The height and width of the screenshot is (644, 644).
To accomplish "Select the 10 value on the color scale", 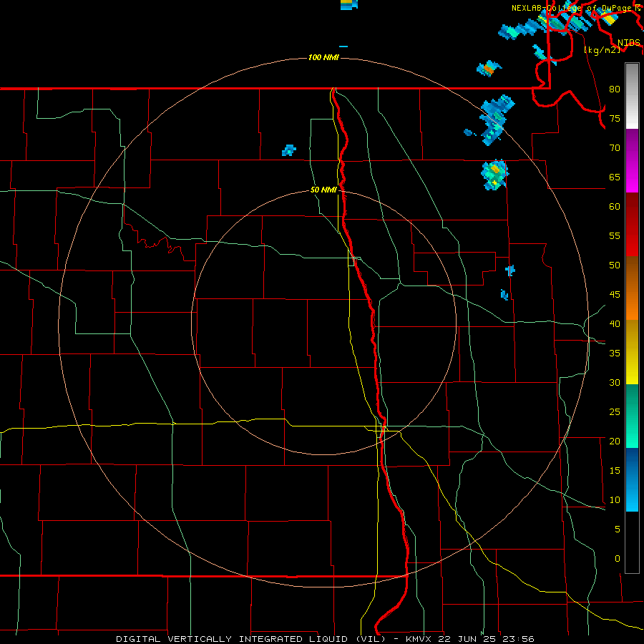I will pyautogui.click(x=615, y=500).
